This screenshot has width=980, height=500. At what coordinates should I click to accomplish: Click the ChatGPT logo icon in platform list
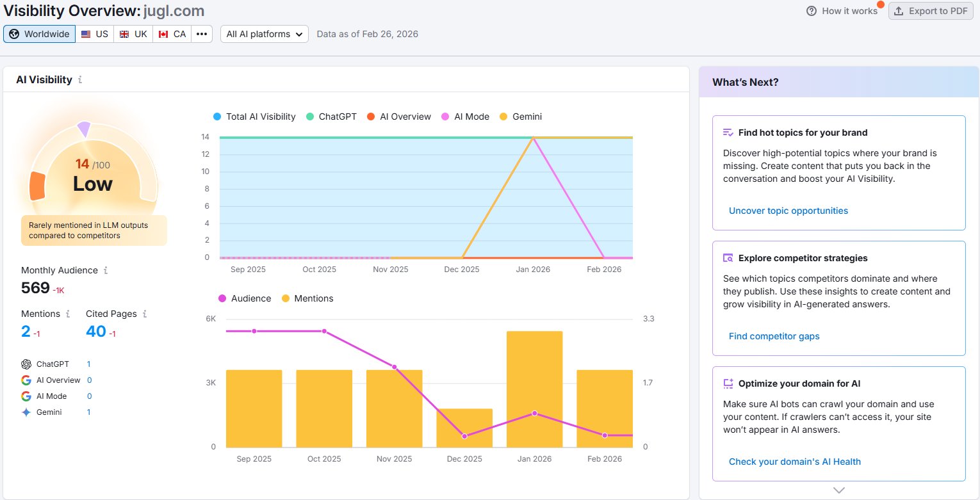tap(26, 364)
